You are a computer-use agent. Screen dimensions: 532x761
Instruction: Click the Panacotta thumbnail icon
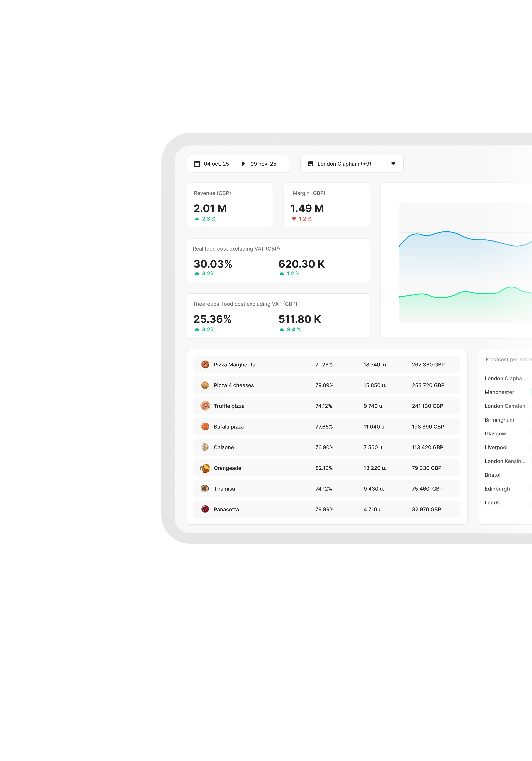(x=205, y=509)
